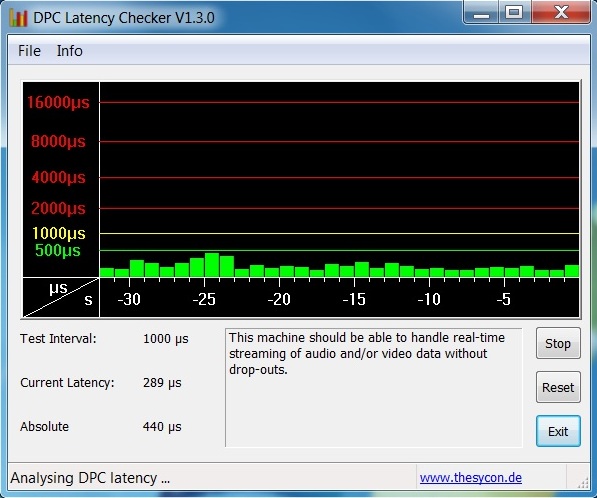Click the 4000µs scale label

click(58, 177)
